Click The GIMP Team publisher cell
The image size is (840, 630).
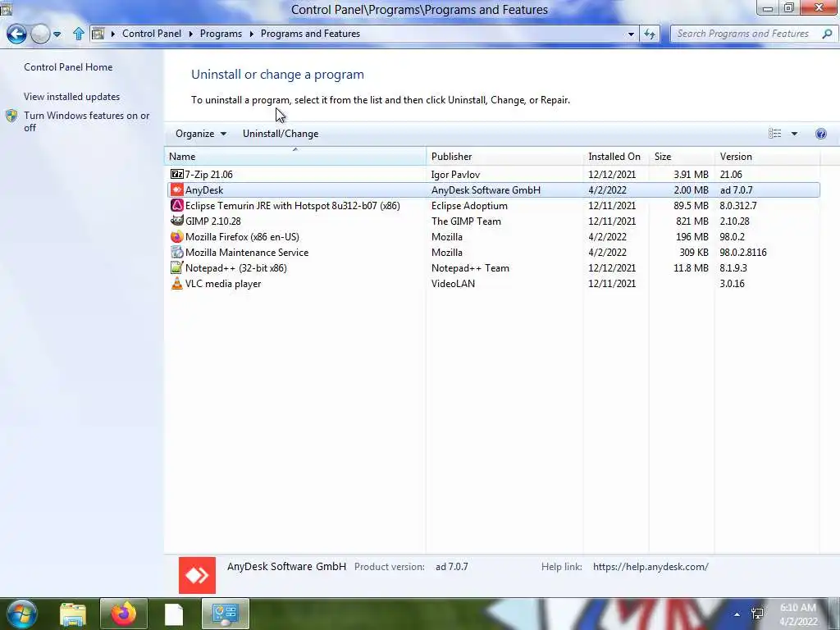466,221
